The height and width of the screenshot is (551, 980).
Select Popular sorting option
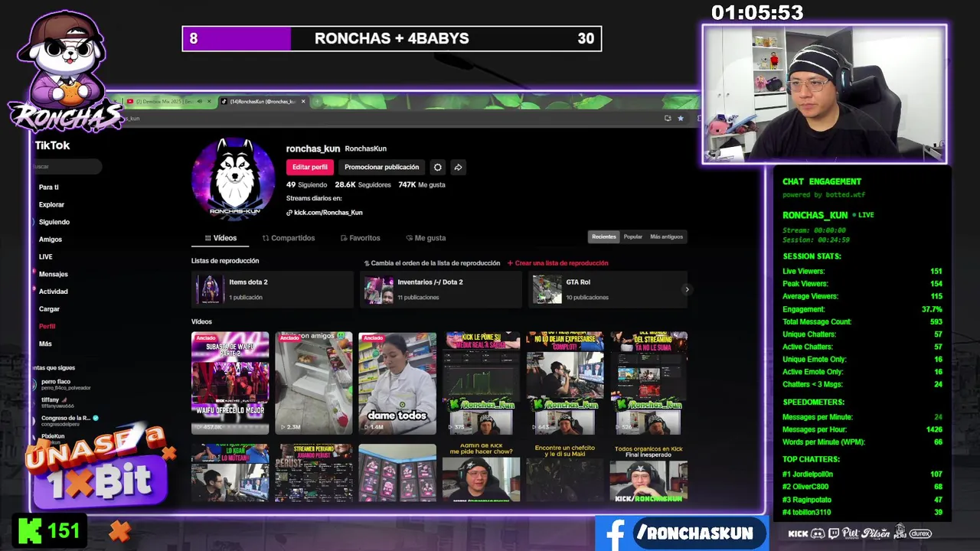(x=633, y=236)
